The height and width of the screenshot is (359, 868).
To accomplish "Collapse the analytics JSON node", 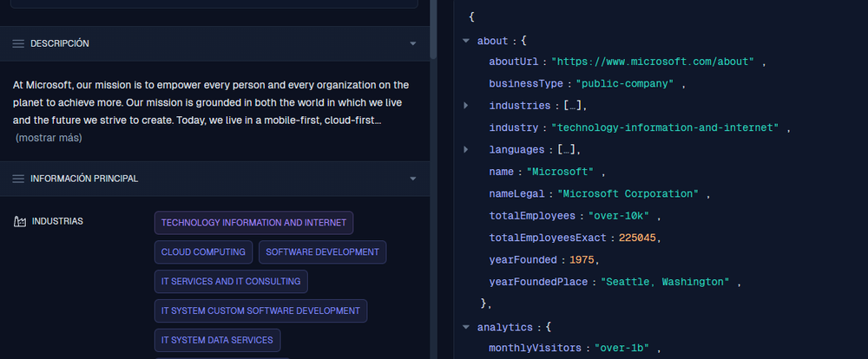I will click(x=465, y=328).
